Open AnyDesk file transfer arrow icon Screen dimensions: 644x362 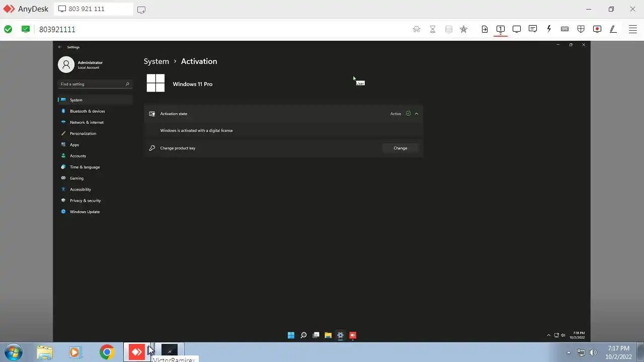485,29
